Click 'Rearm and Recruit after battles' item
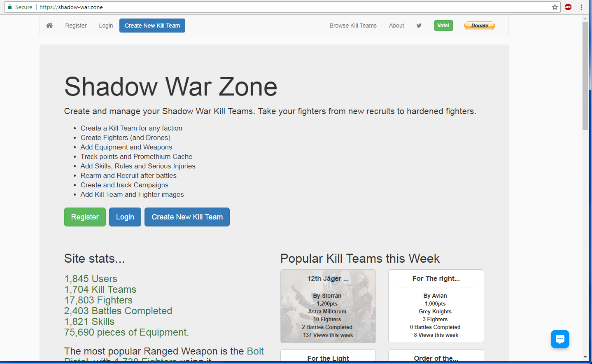The width and height of the screenshot is (592, 364). pos(128,175)
